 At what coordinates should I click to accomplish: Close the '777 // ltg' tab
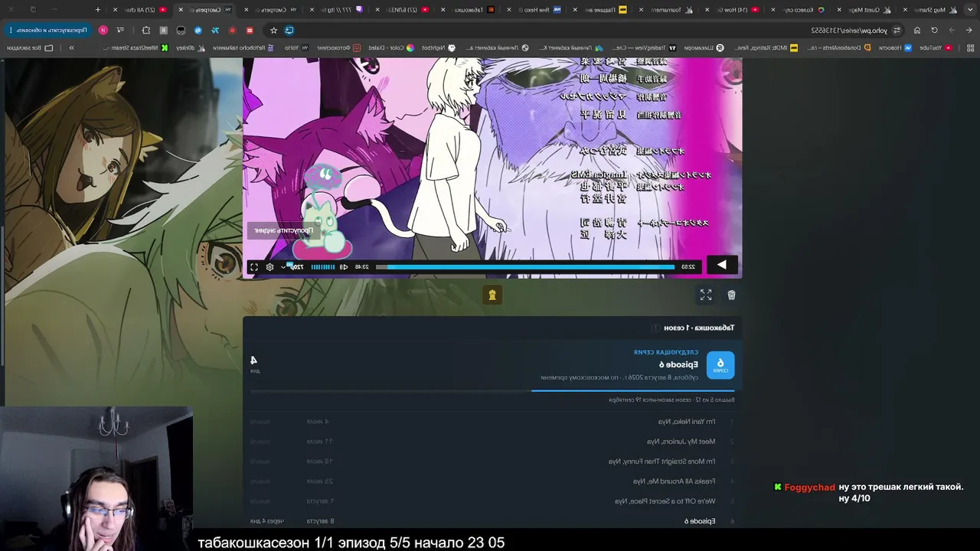pyautogui.click(x=312, y=9)
